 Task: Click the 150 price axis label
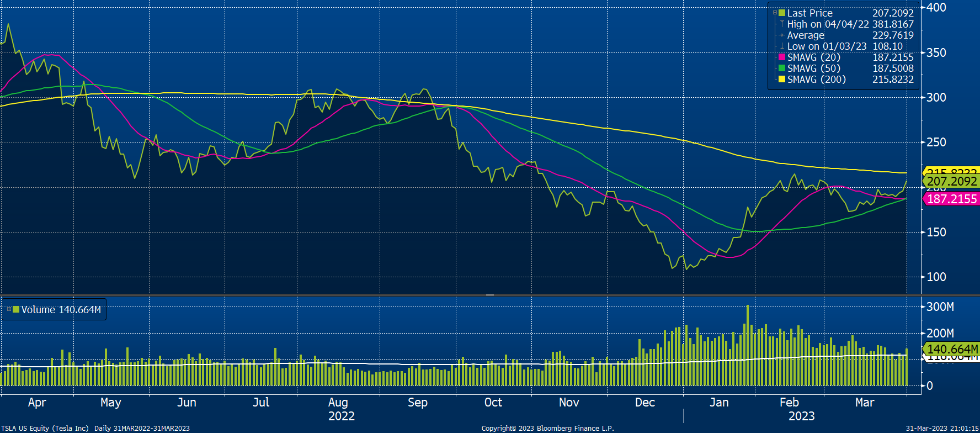(x=936, y=232)
